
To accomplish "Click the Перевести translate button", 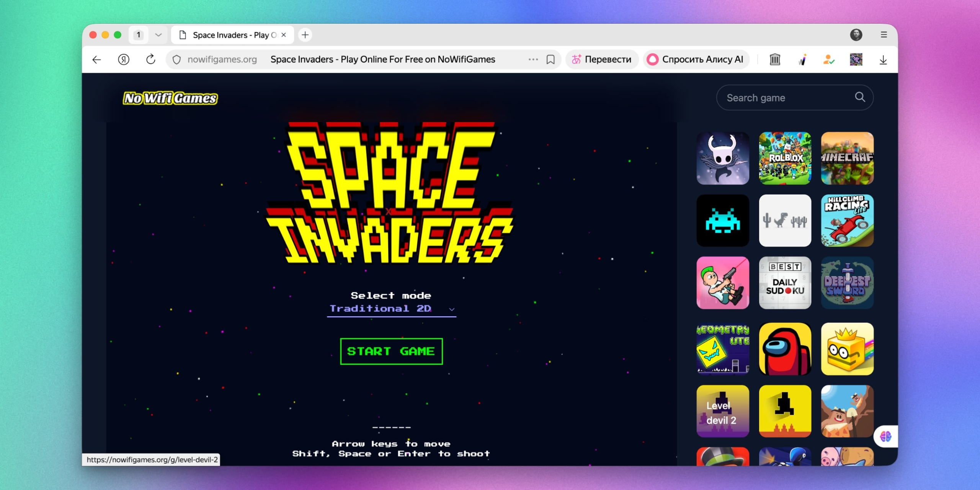I will click(601, 59).
